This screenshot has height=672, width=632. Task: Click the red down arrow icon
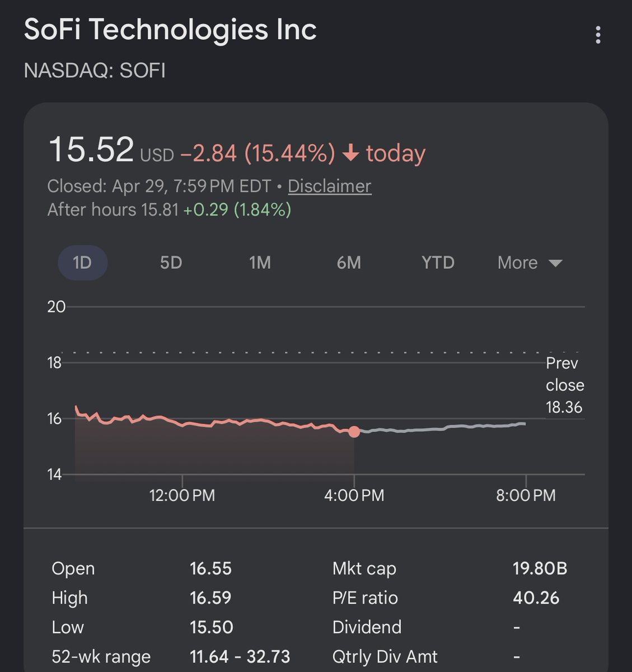click(x=350, y=153)
